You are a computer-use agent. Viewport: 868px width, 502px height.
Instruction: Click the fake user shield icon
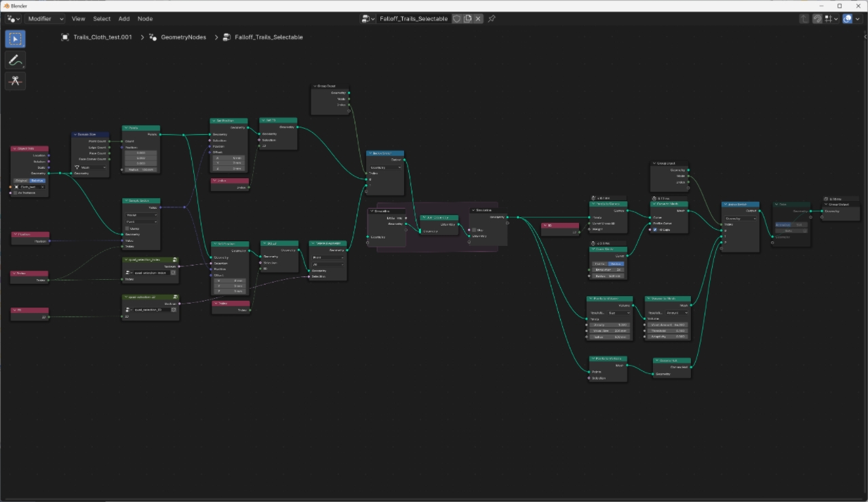coord(457,19)
